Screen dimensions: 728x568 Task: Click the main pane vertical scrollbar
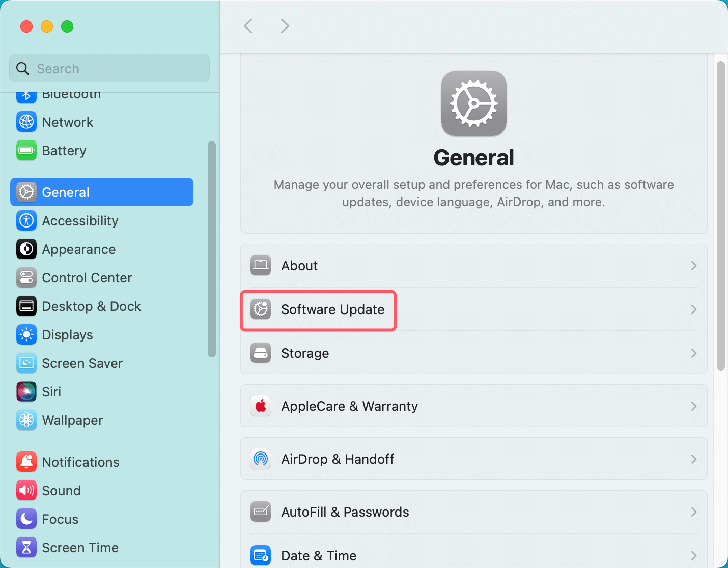(720, 214)
